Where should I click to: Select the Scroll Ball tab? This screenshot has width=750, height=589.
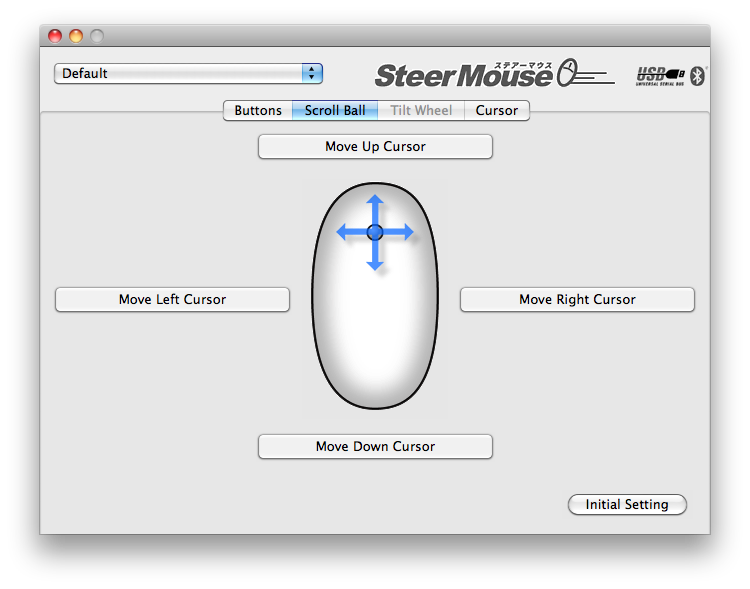point(335,111)
